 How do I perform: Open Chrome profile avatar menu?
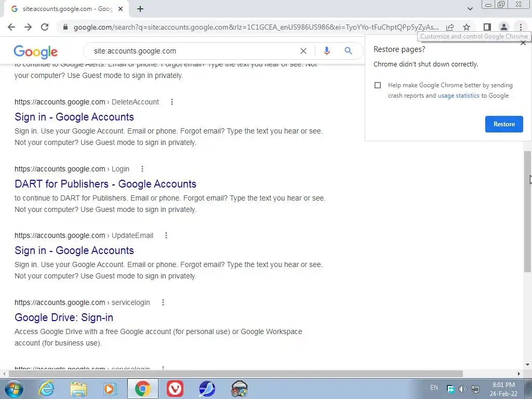click(x=504, y=27)
